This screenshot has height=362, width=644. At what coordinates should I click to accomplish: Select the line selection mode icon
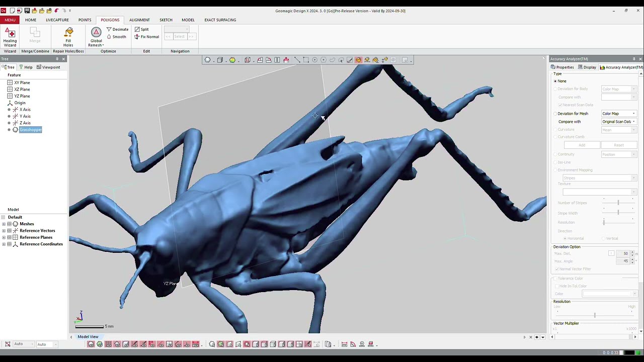point(297,60)
